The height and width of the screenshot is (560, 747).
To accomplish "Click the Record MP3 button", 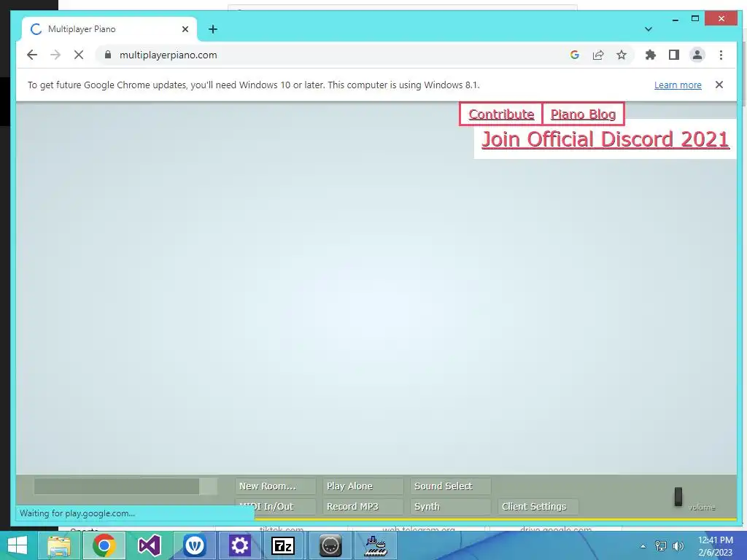I will pyautogui.click(x=363, y=507).
